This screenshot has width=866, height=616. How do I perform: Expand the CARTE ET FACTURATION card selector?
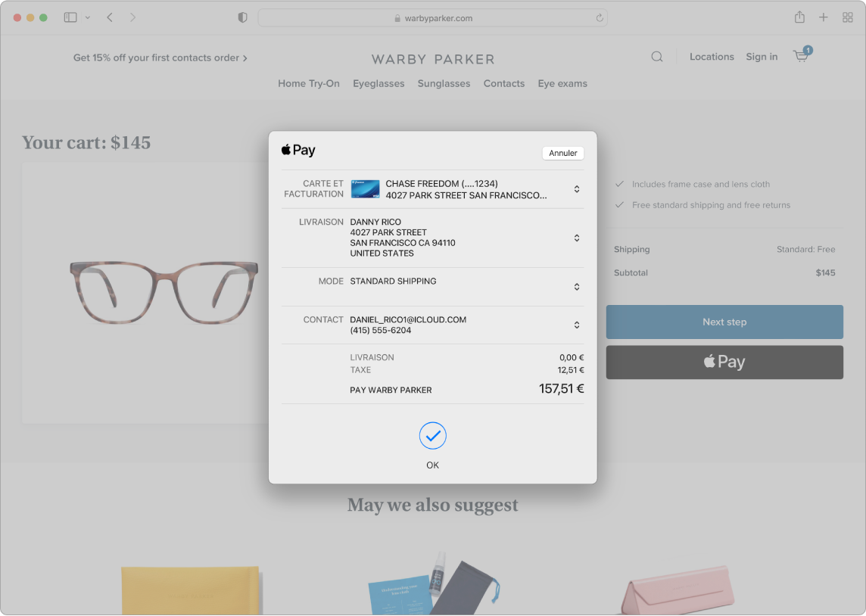[x=576, y=188]
